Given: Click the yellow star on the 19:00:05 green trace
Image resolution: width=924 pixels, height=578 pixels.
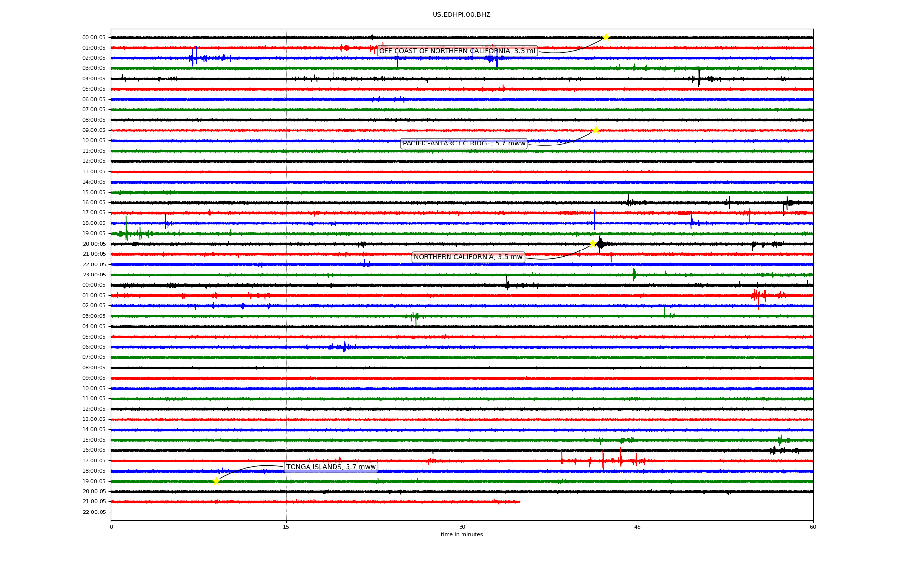Looking at the screenshot, I should pyautogui.click(x=216, y=481).
